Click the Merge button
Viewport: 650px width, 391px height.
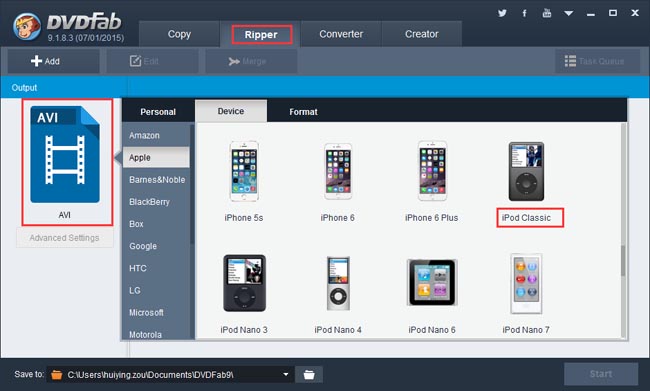[x=251, y=61]
